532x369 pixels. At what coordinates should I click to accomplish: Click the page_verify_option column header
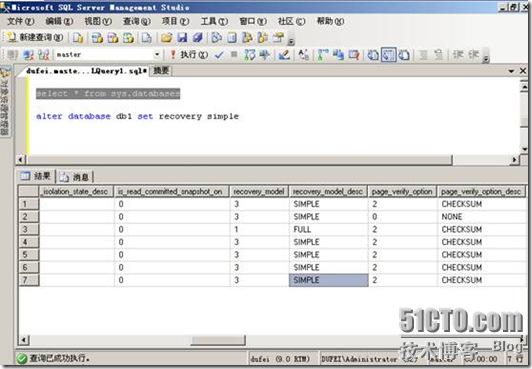[x=402, y=192]
